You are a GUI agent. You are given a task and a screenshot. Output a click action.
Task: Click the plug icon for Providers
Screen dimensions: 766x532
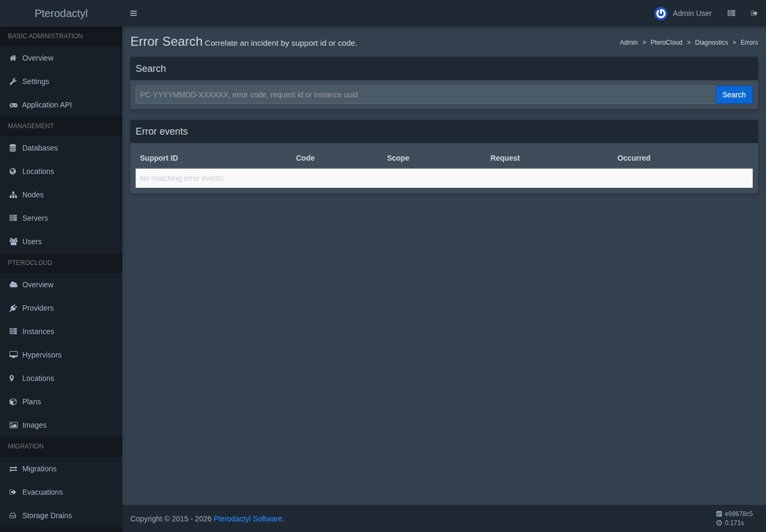(x=13, y=308)
